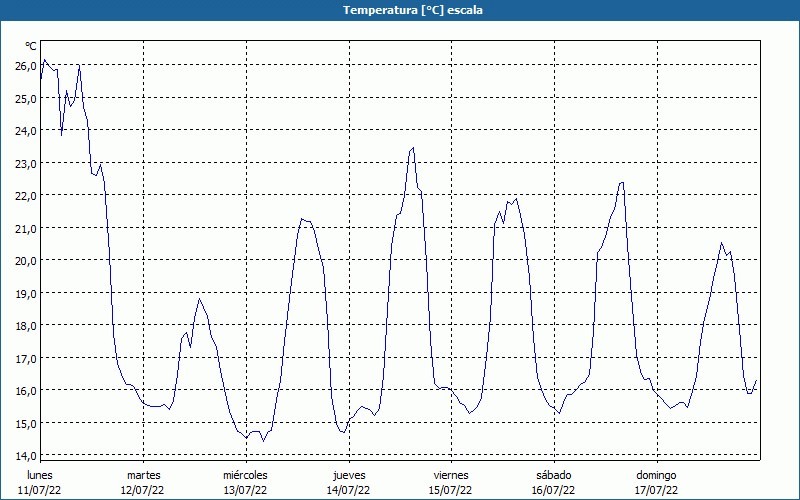Click the 15/07/22 date label
This screenshot has width=800, height=500.
451,490
